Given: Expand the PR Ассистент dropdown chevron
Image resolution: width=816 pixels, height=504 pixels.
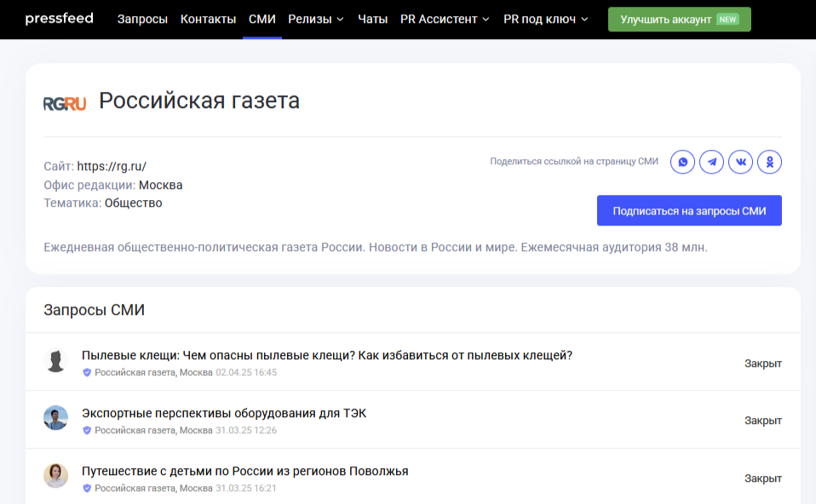Looking at the screenshot, I should point(486,20).
